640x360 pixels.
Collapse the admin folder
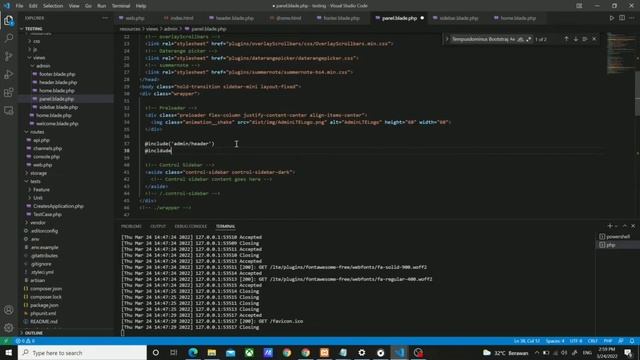pos(43,66)
